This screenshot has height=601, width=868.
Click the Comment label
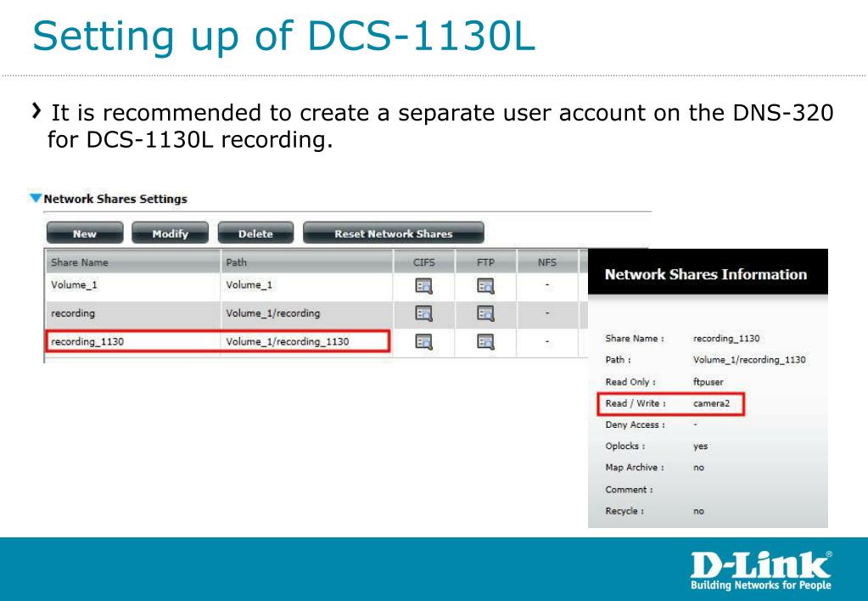[x=629, y=490]
